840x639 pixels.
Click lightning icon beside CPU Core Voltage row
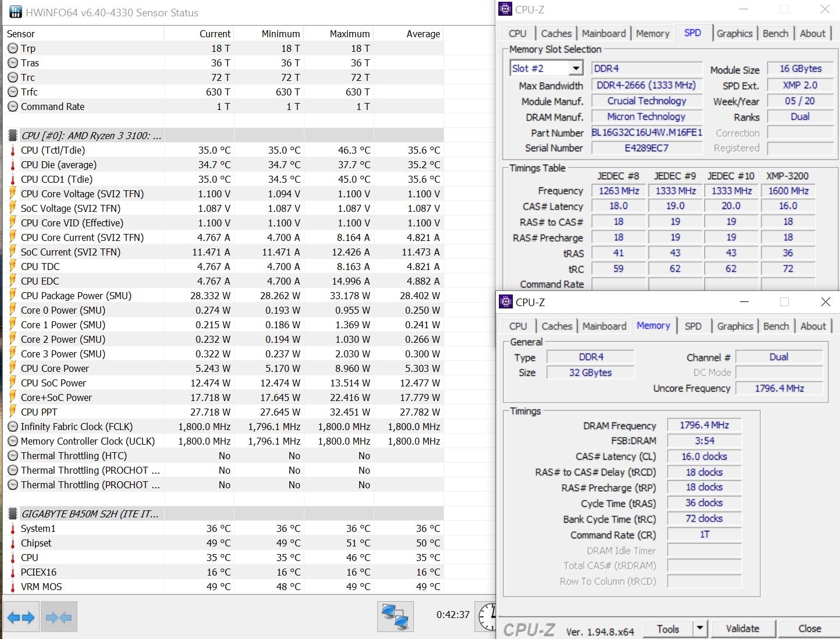13,194
